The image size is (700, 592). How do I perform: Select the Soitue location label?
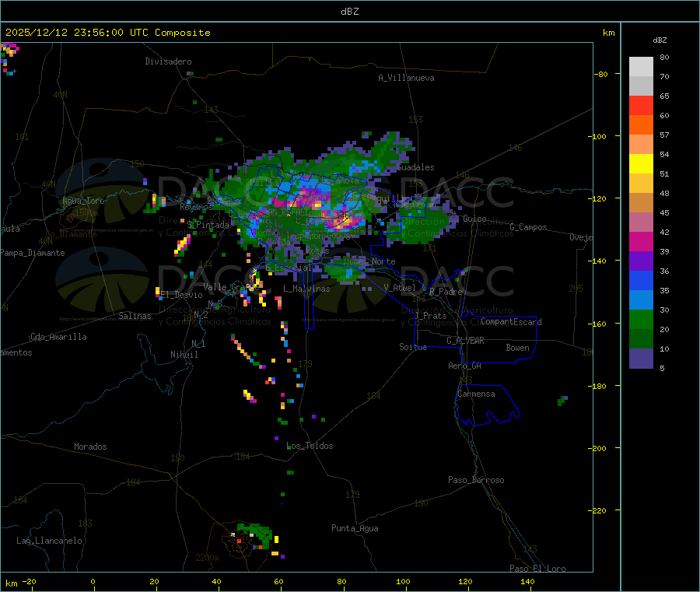click(414, 347)
